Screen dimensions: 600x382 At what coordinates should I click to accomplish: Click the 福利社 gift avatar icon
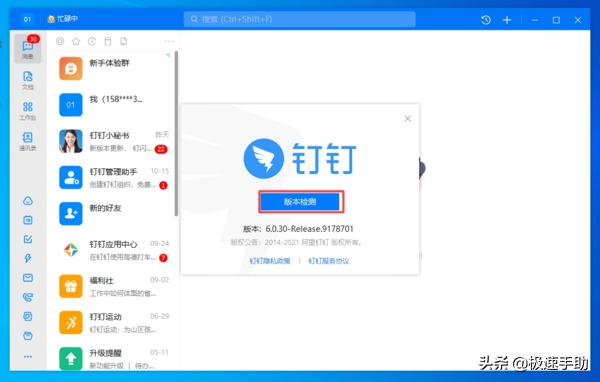click(x=71, y=286)
